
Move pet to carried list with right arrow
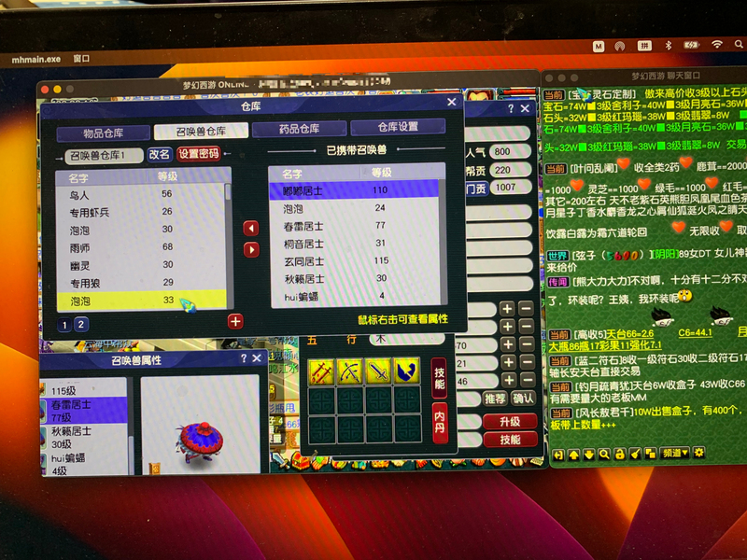[x=251, y=249]
